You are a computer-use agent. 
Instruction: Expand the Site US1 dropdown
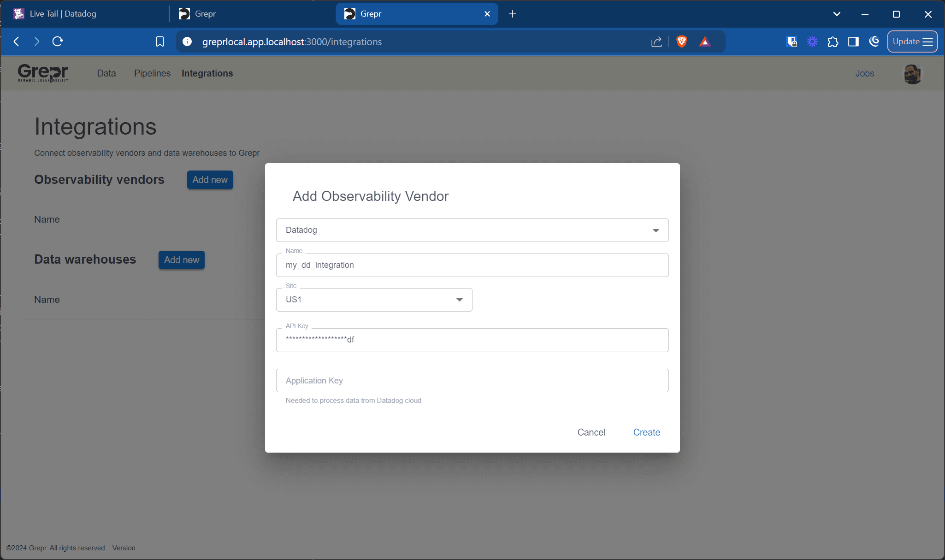[374, 300]
